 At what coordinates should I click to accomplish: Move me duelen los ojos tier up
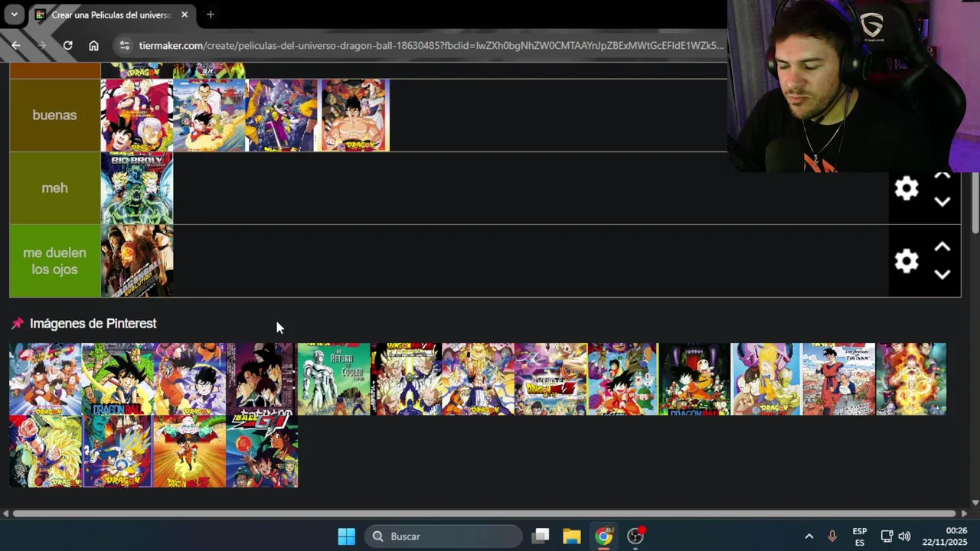(942, 247)
